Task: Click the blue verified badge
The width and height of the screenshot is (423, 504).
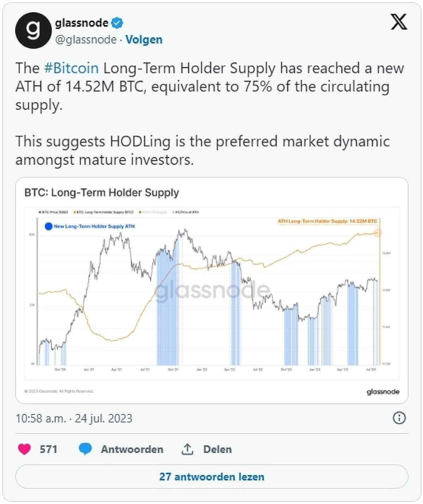Action: tap(117, 23)
